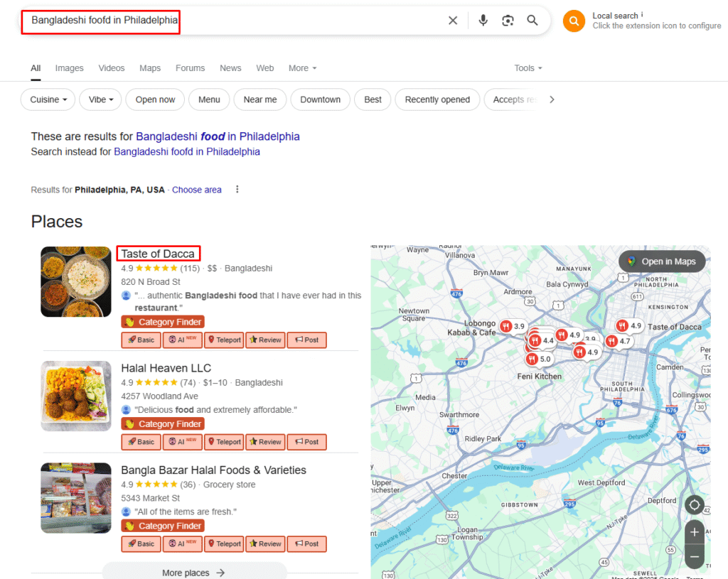Switch to the Forums tab
The width and height of the screenshot is (728, 579).
tap(190, 68)
